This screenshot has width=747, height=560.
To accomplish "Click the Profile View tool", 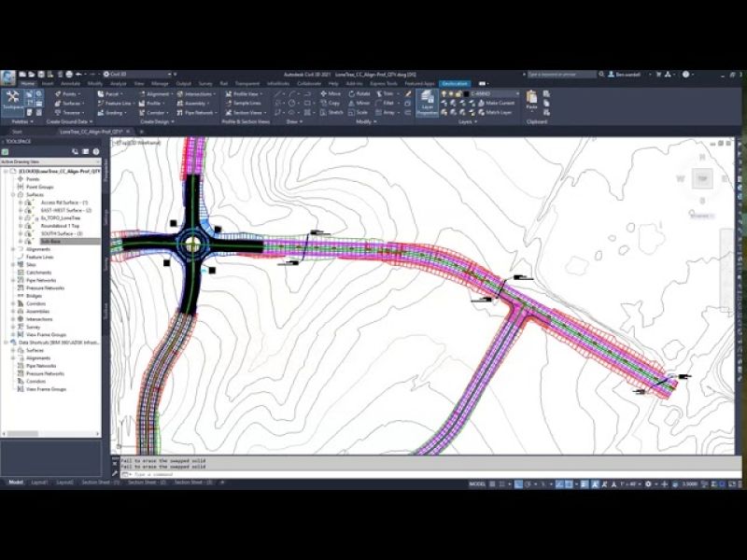I will pyautogui.click(x=244, y=94).
